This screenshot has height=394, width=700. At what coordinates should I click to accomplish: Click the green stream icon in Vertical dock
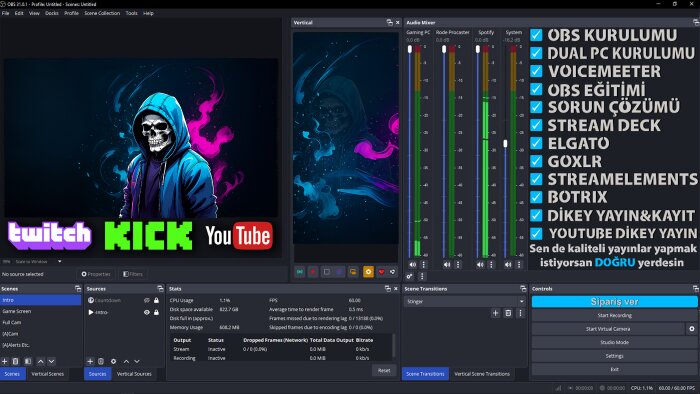coord(300,271)
